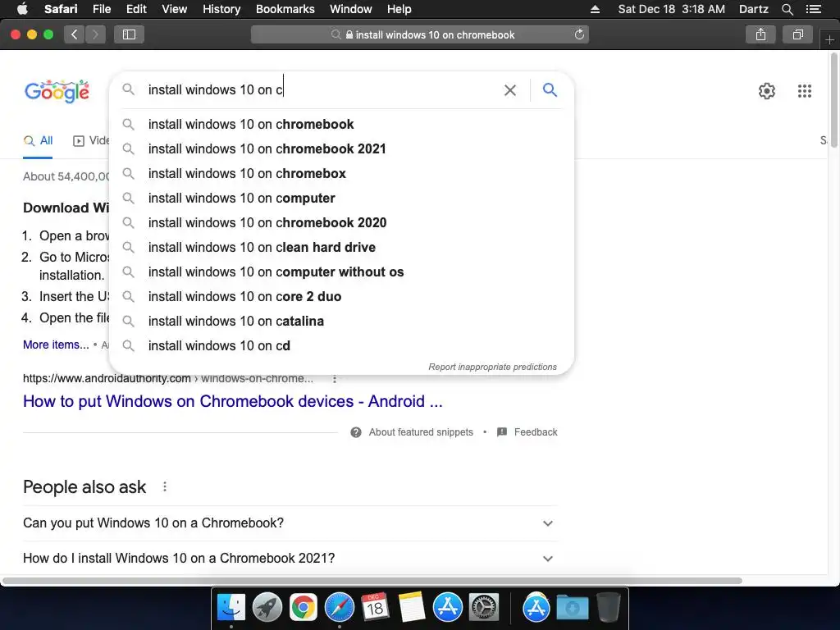Open the Downloads folder in Dock

click(572, 608)
